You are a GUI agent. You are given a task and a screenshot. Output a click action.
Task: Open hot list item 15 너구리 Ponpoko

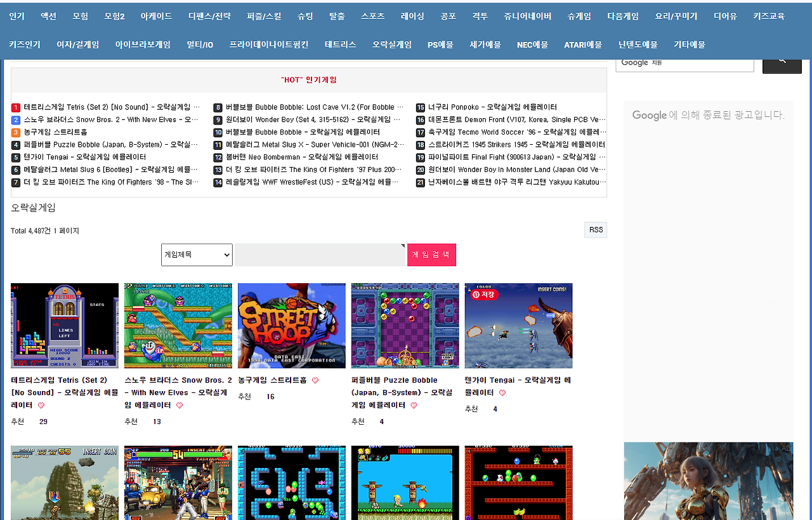(492, 107)
